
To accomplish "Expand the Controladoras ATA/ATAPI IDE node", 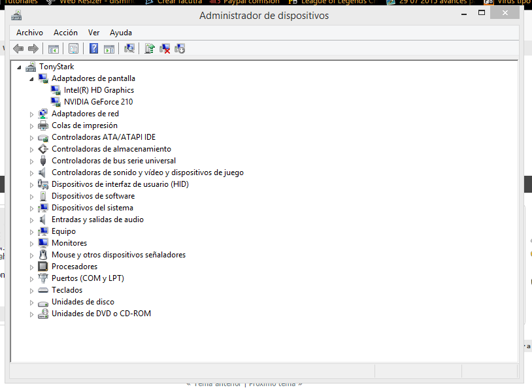I will point(31,138).
